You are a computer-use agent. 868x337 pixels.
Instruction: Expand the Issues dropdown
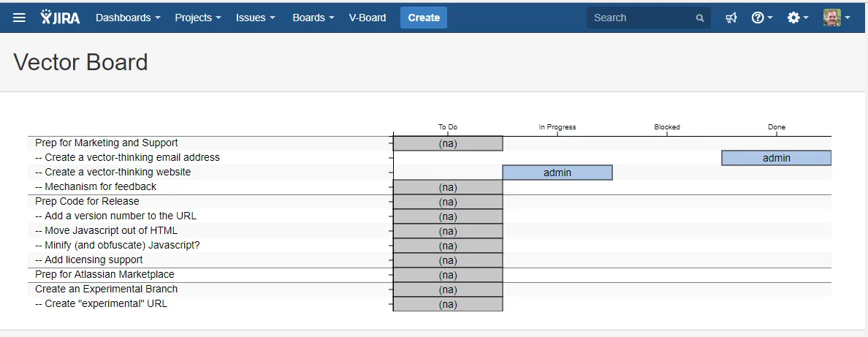click(x=255, y=18)
